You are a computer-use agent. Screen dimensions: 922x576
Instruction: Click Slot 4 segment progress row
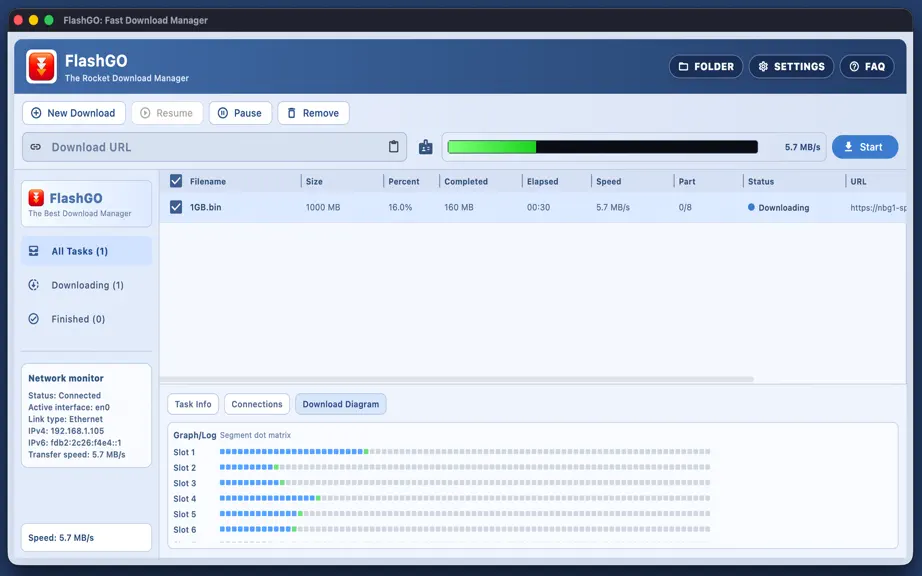click(x=465, y=498)
